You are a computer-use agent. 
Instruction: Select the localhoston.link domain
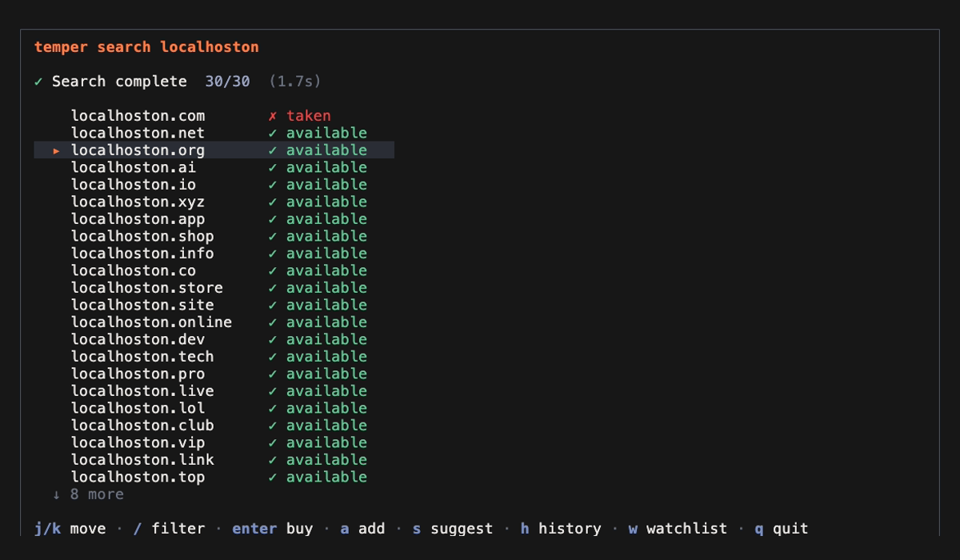142,460
